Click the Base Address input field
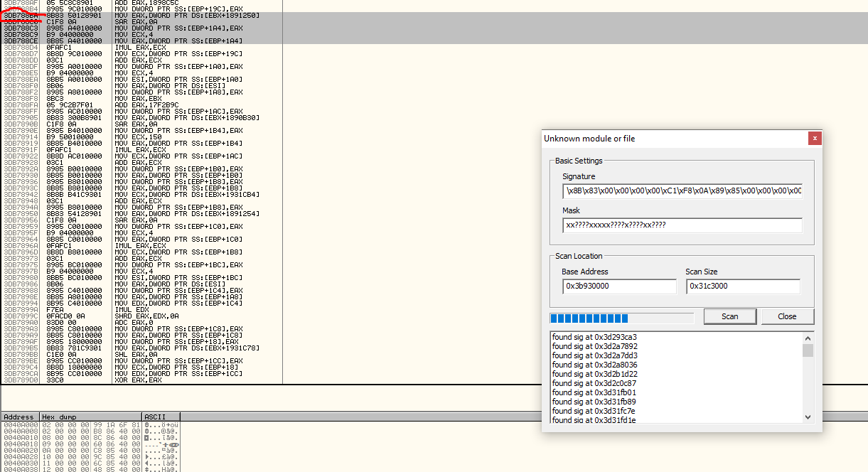This screenshot has height=472, width=868. coord(619,286)
